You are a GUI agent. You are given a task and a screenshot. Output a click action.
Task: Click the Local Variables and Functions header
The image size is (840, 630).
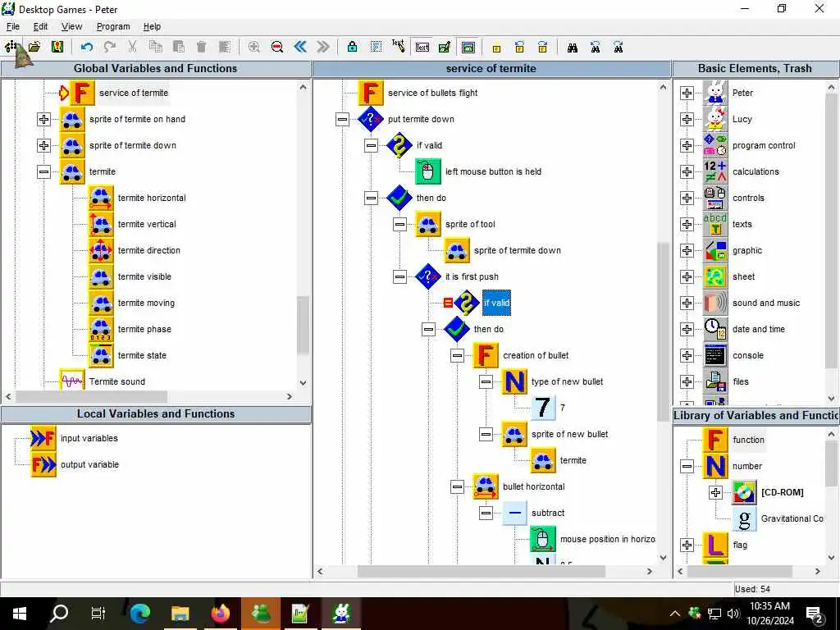click(x=155, y=413)
